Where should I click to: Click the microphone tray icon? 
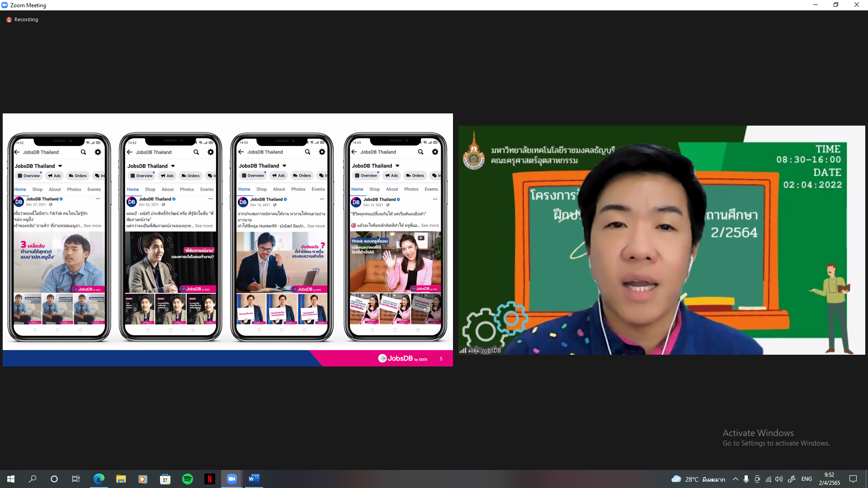(746, 479)
